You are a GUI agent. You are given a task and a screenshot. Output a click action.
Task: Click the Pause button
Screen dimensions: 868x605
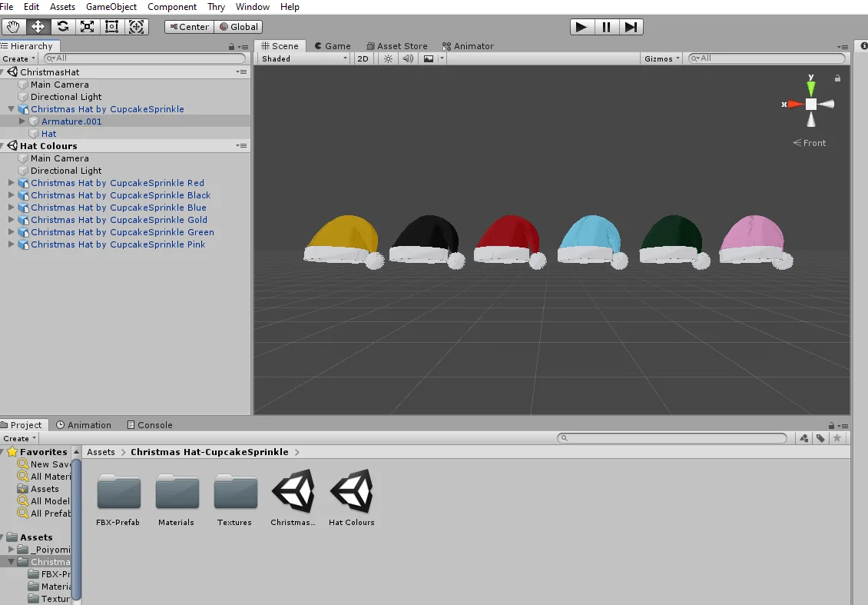click(606, 26)
